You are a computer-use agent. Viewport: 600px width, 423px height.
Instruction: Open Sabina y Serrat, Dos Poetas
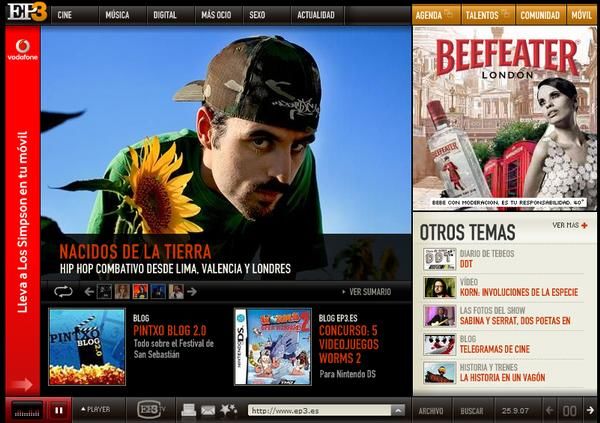(515, 321)
